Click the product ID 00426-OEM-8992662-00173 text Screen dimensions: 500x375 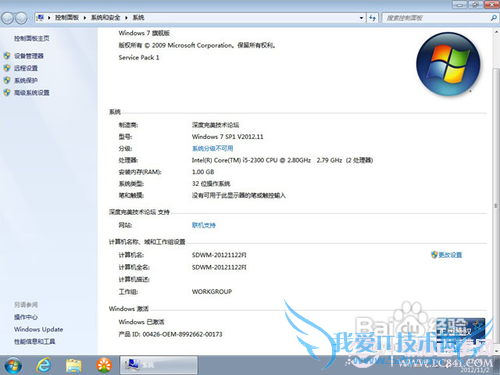click(182, 334)
